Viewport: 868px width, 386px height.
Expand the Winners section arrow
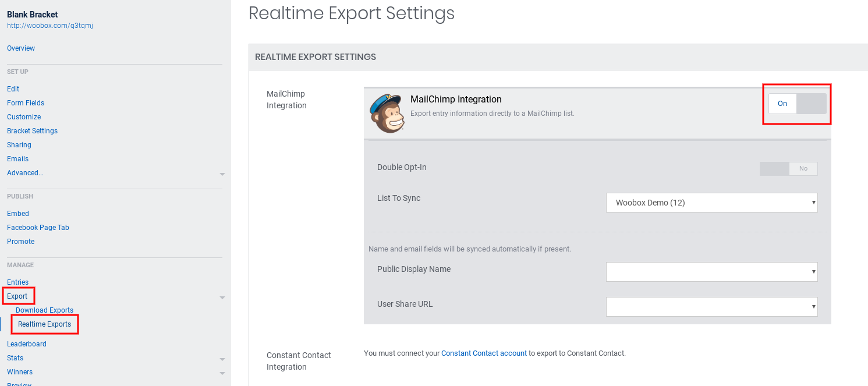click(222, 373)
